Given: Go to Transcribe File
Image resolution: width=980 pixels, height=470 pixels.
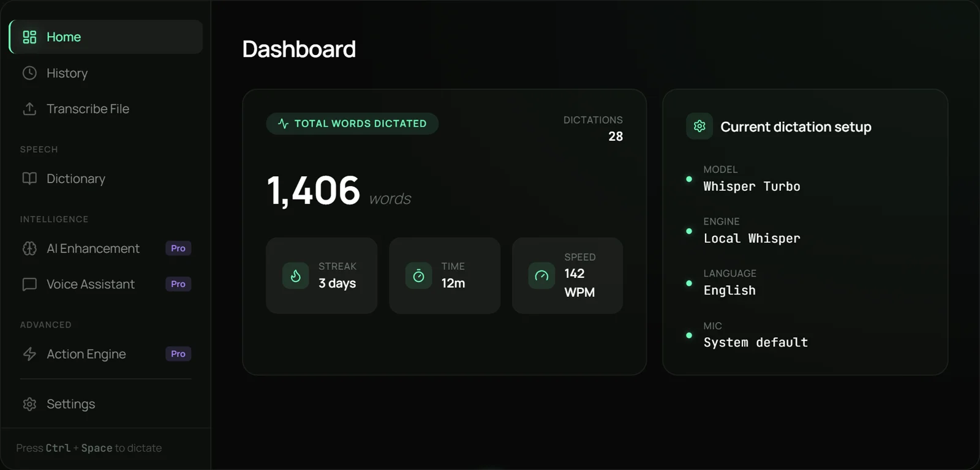Looking at the screenshot, I should (106, 108).
